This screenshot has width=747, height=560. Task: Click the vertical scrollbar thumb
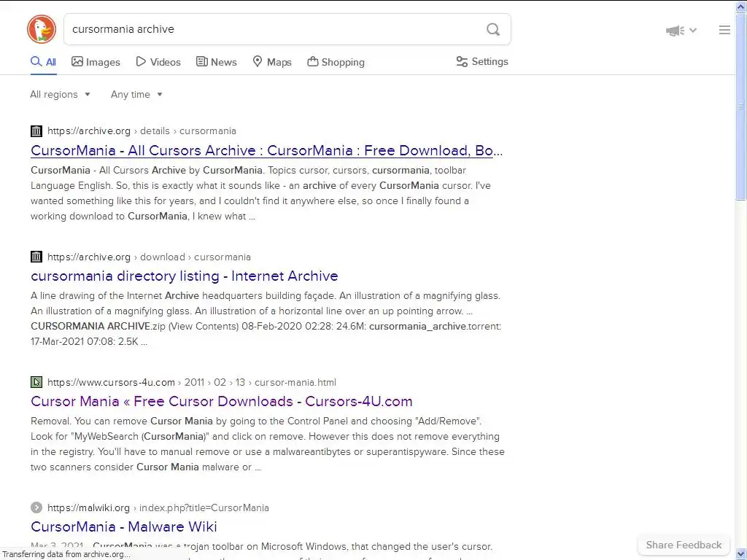pos(741,106)
